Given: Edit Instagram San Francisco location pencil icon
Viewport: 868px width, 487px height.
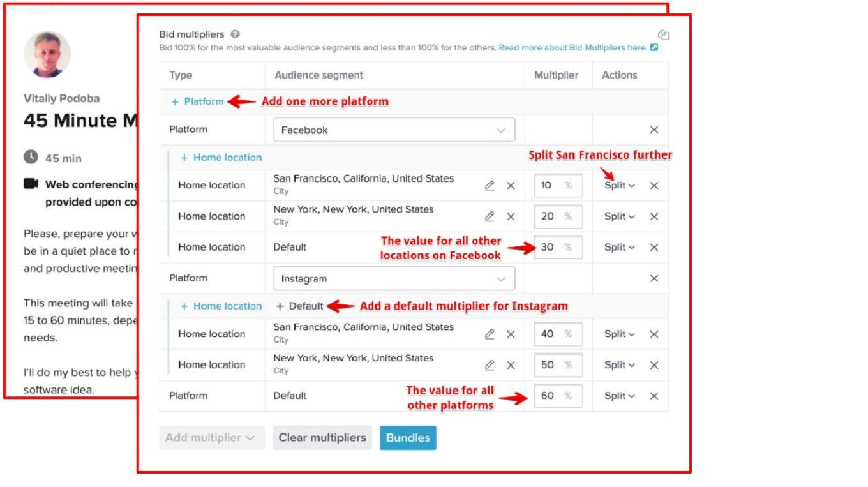Looking at the screenshot, I should point(490,334).
